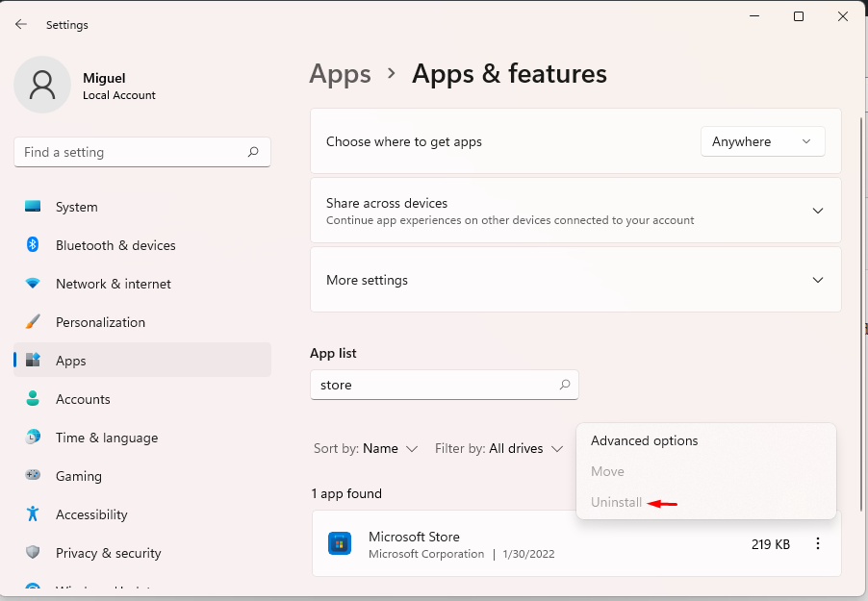
Task: Expand the Share across devices section
Action: click(575, 210)
